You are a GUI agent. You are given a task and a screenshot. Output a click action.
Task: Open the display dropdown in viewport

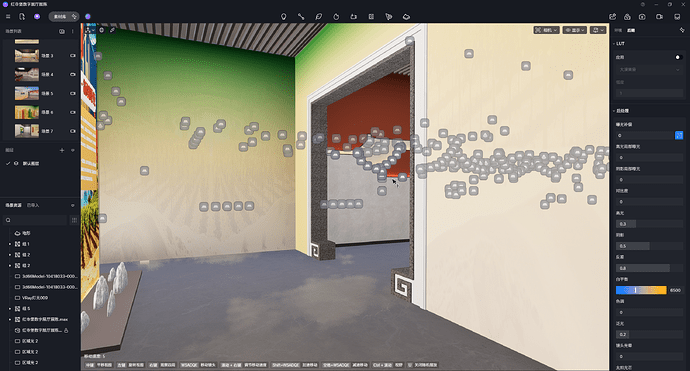click(x=575, y=30)
